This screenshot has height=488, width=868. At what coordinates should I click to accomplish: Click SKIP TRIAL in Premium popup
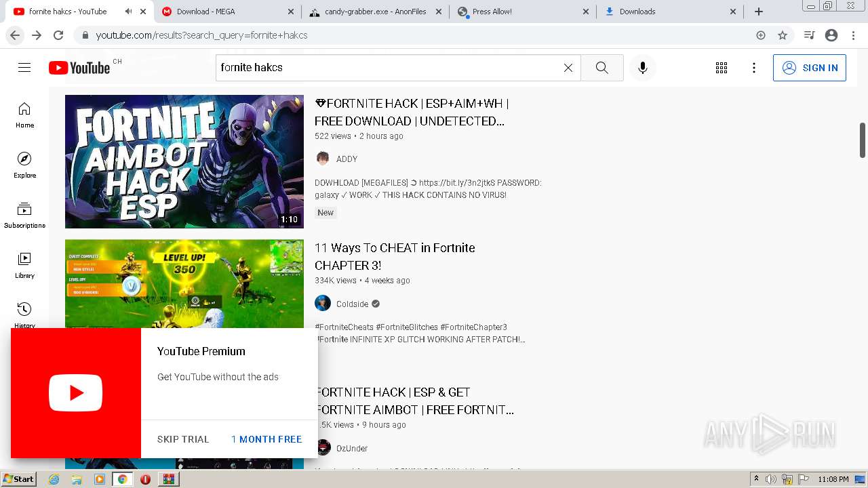click(x=183, y=439)
